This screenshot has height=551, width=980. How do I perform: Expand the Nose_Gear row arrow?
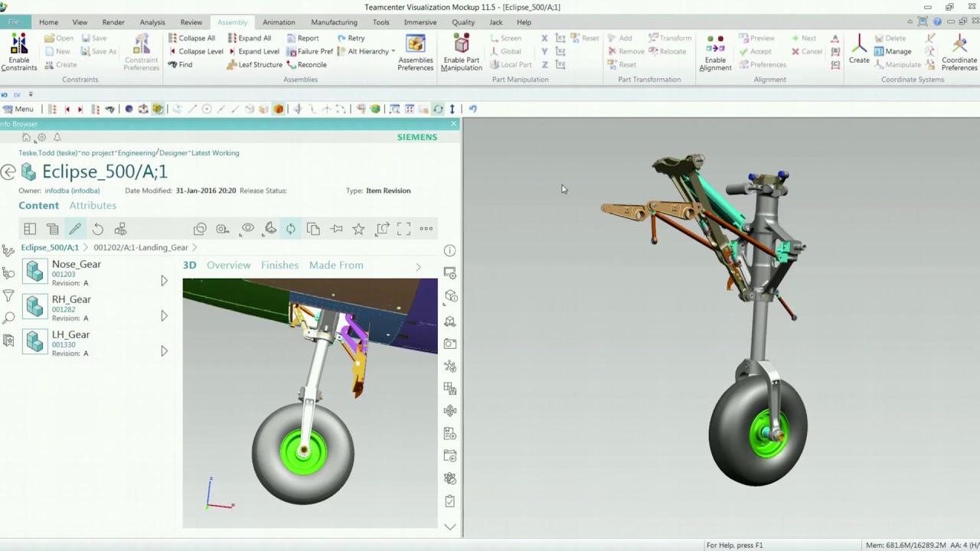tap(164, 281)
